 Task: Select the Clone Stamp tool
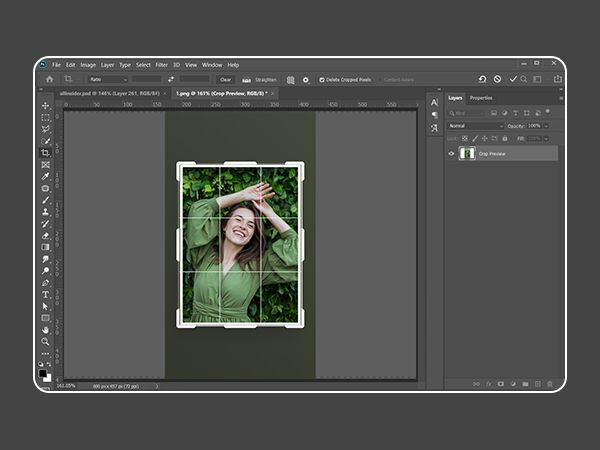[46, 212]
